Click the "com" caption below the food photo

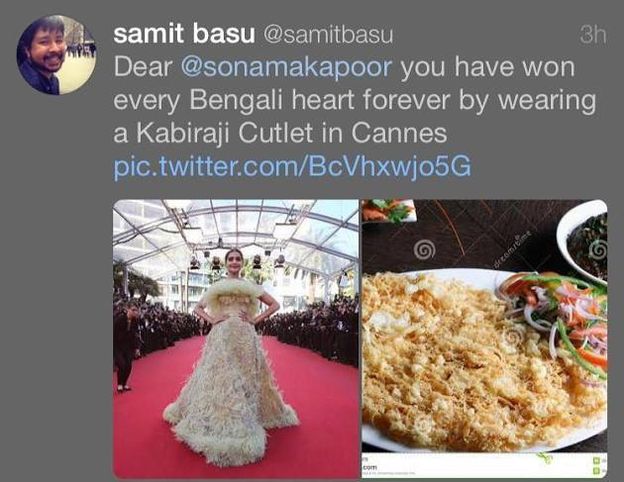click(x=370, y=467)
